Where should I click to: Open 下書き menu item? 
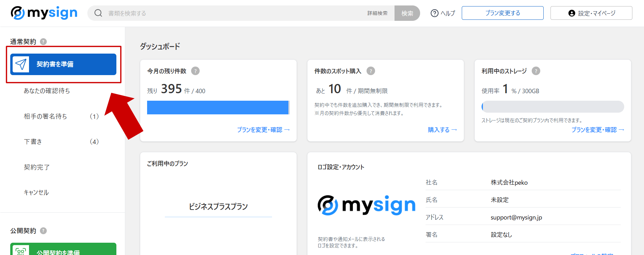click(x=33, y=142)
